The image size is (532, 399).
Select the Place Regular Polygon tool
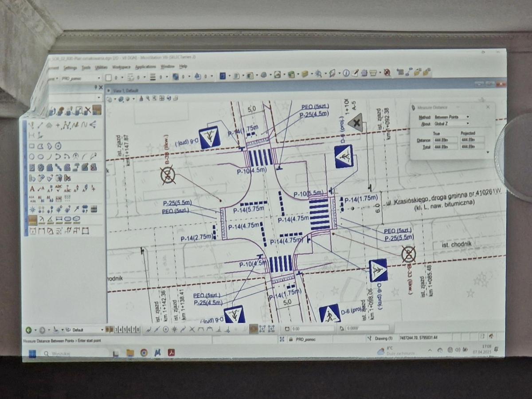point(58,146)
